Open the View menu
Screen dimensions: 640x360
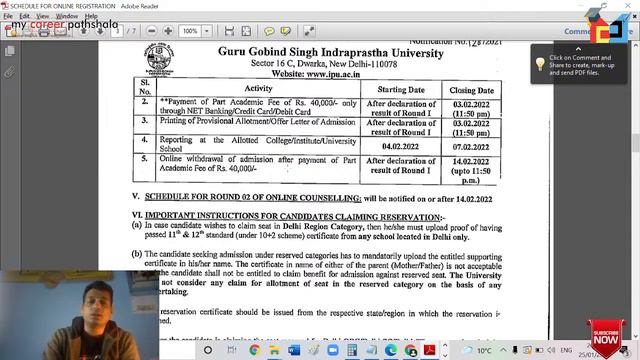42,16
